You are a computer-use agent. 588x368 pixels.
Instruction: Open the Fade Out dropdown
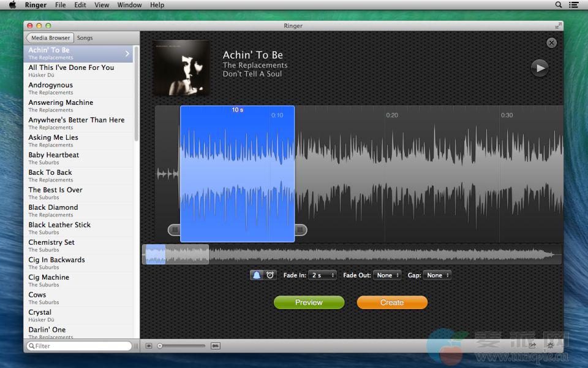pos(388,275)
